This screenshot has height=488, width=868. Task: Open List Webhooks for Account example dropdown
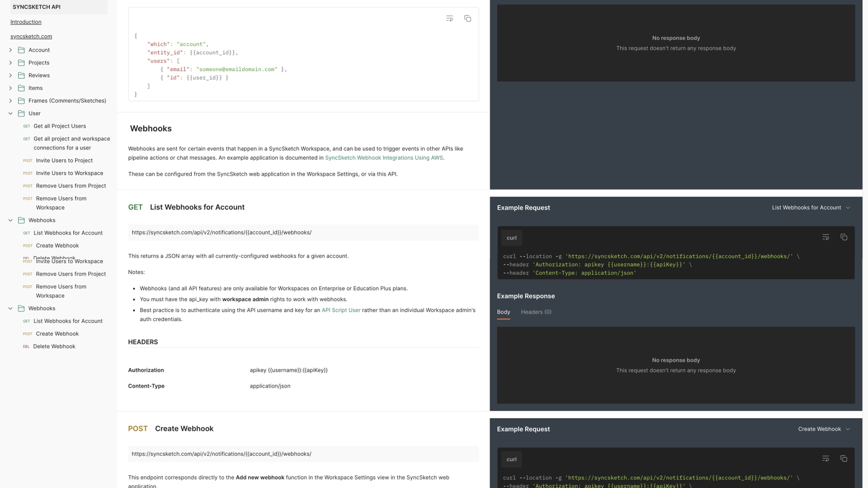(x=811, y=208)
